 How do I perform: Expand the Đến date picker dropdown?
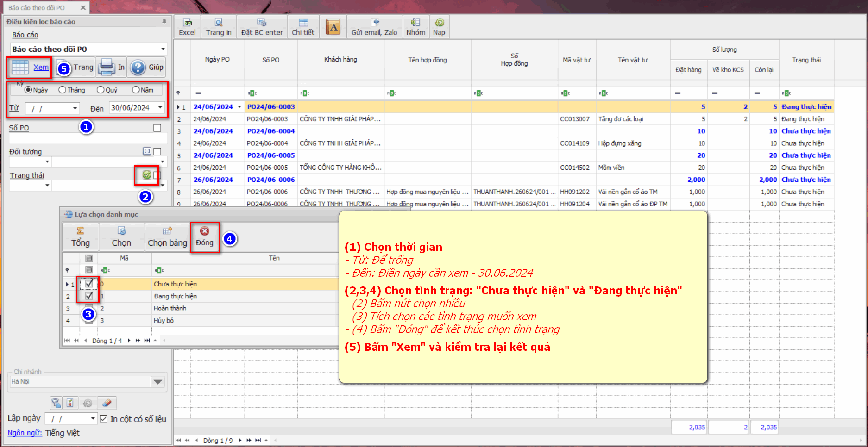(x=160, y=108)
